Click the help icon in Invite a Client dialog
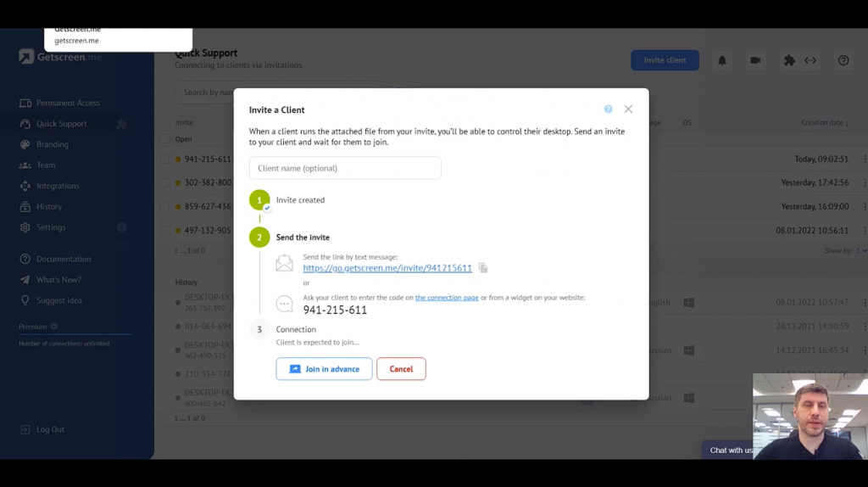868x487 pixels. click(x=609, y=109)
